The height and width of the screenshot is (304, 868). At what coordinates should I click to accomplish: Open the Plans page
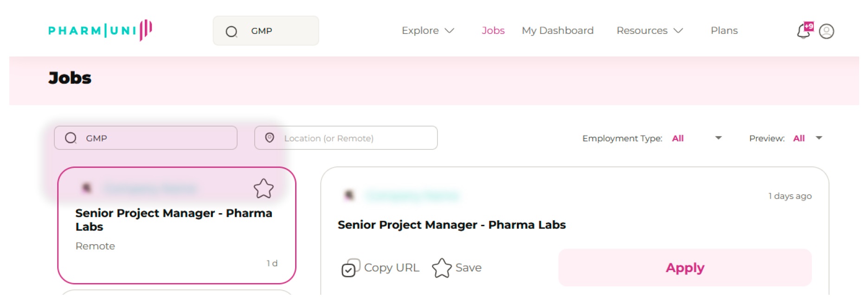point(724,31)
